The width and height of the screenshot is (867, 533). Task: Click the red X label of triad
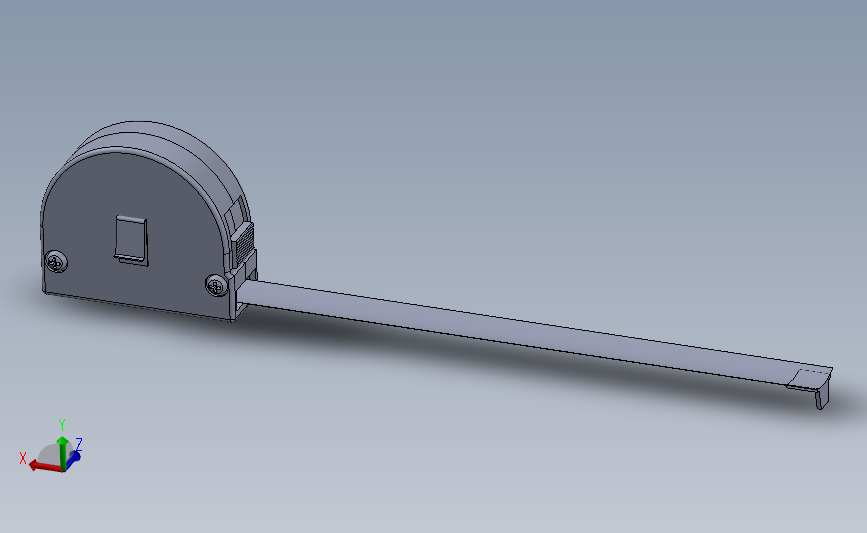pos(23,458)
